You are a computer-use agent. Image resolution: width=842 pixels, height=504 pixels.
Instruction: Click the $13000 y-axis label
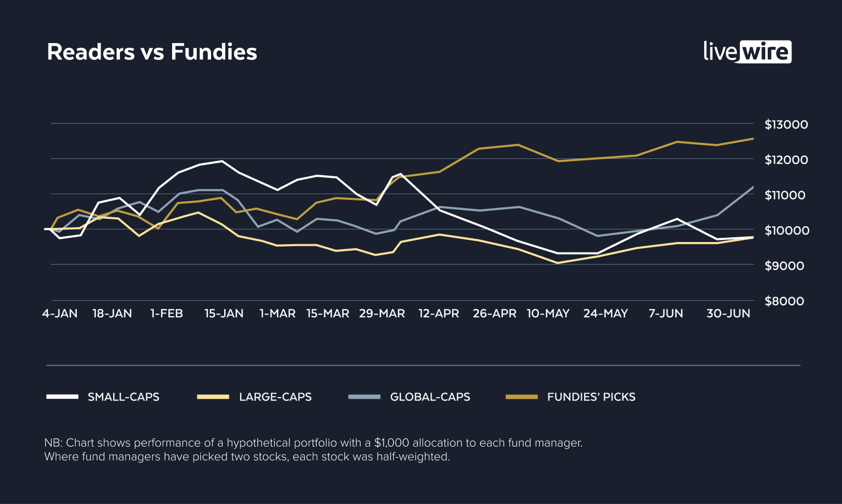(x=786, y=125)
